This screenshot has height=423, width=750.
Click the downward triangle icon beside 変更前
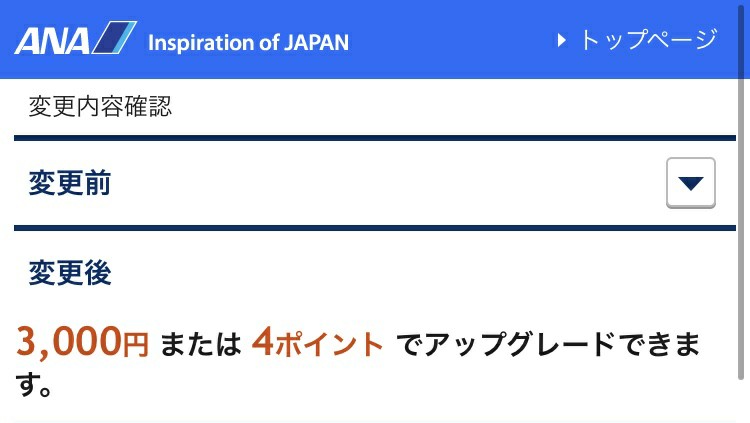click(691, 183)
